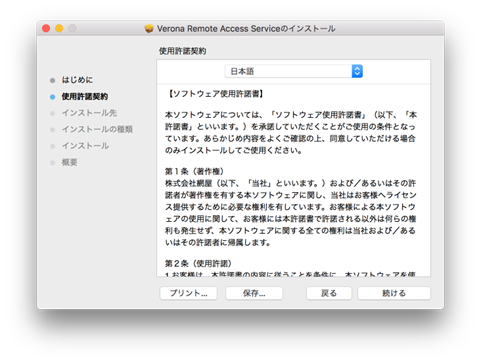Select the はじめに step in sidebar
Screen dimensions: 481x362
(77, 80)
